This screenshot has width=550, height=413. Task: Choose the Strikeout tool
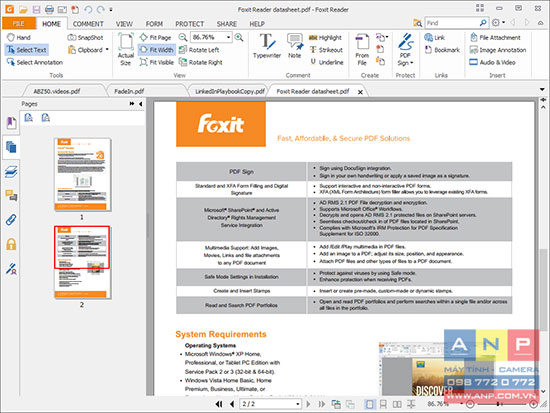point(326,50)
